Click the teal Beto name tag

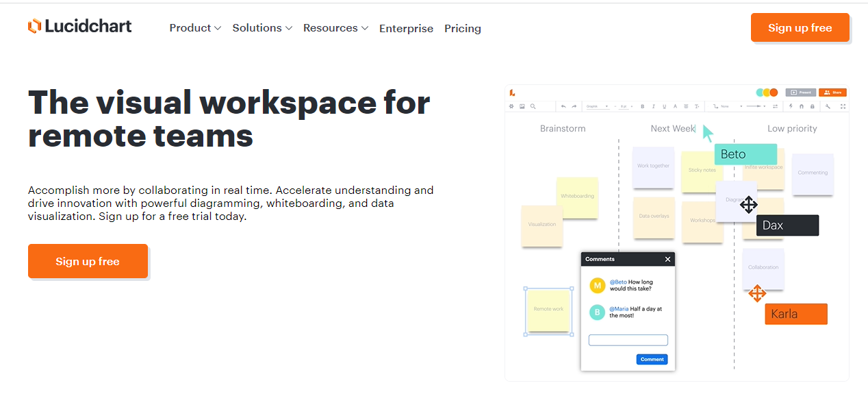[x=745, y=154]
